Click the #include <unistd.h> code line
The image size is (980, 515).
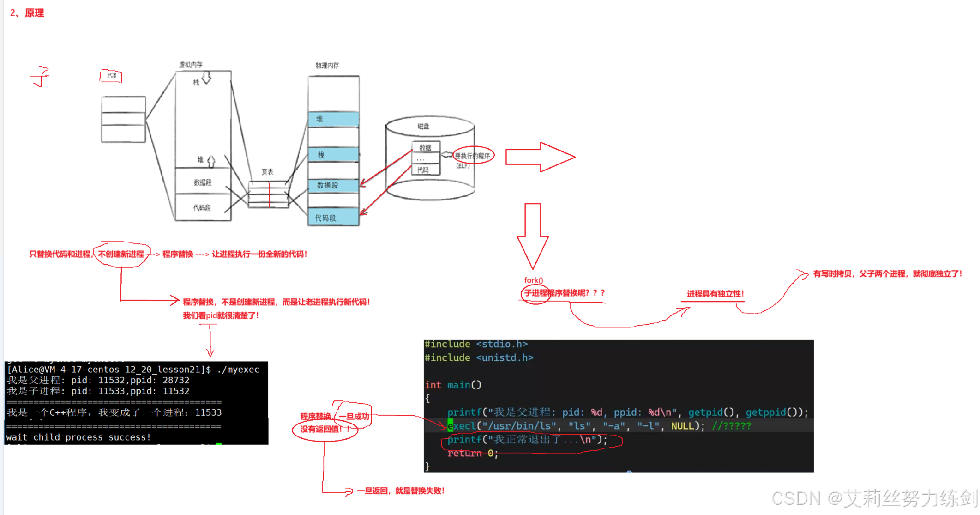tap(479, 358)
